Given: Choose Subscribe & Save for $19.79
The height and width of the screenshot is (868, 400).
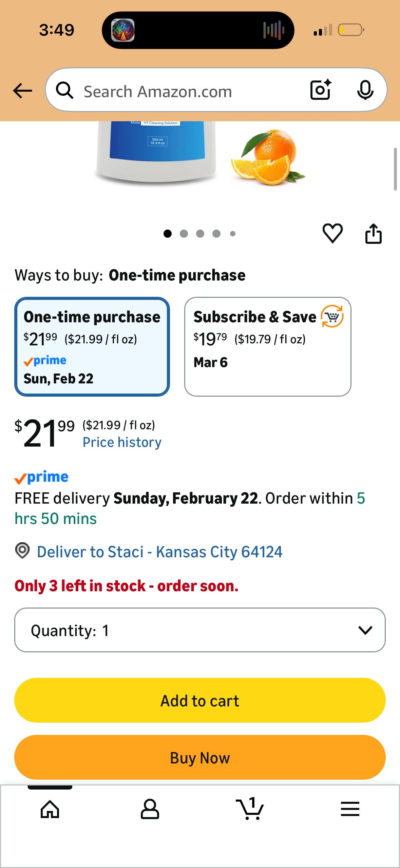Looking at the screenshot, I should pos(268,346).
